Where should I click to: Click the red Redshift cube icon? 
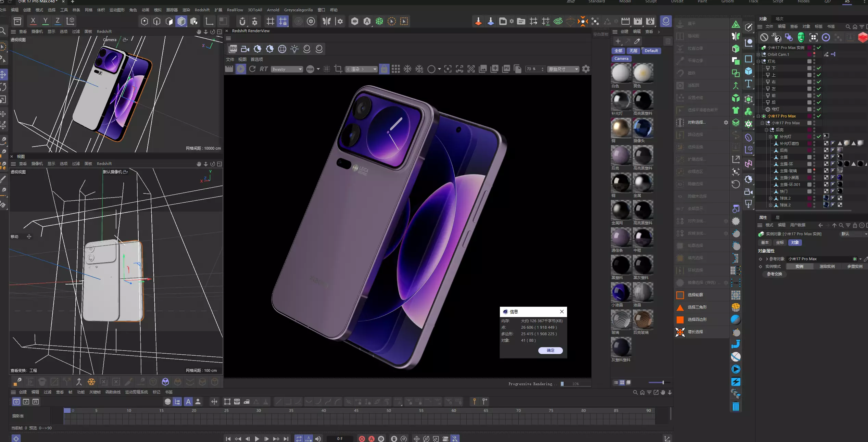[863, 37]
